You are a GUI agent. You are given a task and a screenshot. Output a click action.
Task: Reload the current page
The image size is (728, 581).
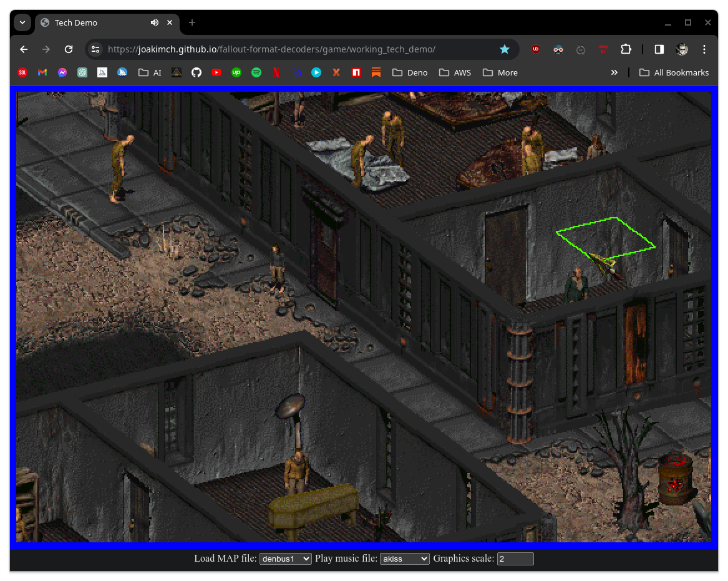tap(69, 49)
